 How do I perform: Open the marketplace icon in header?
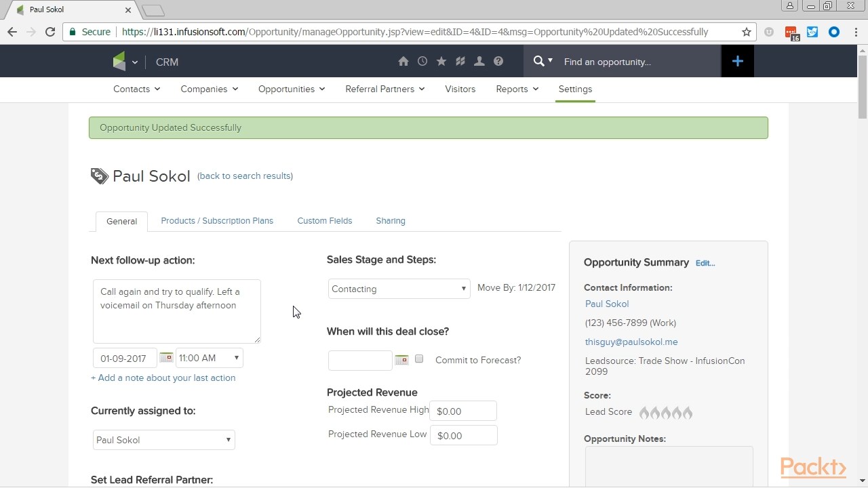pyautogui.click(x=460, y=62)
